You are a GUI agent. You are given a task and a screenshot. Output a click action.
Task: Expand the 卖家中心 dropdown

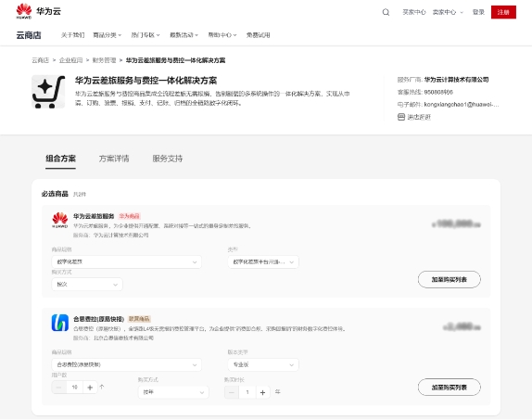click(448, 12)
